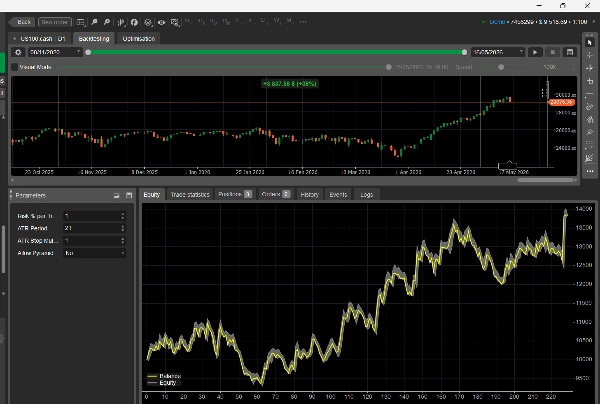600x404 pixels.
Task: Open the chart templates icon
Action: pos(175,22)
